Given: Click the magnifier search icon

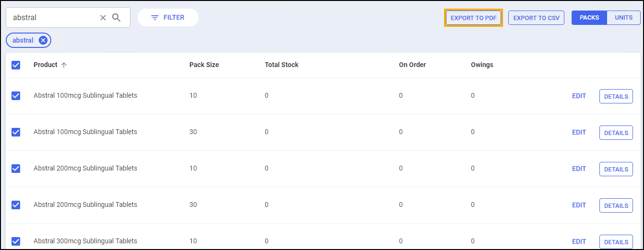Looking at the screenshot, I should 117,18.
